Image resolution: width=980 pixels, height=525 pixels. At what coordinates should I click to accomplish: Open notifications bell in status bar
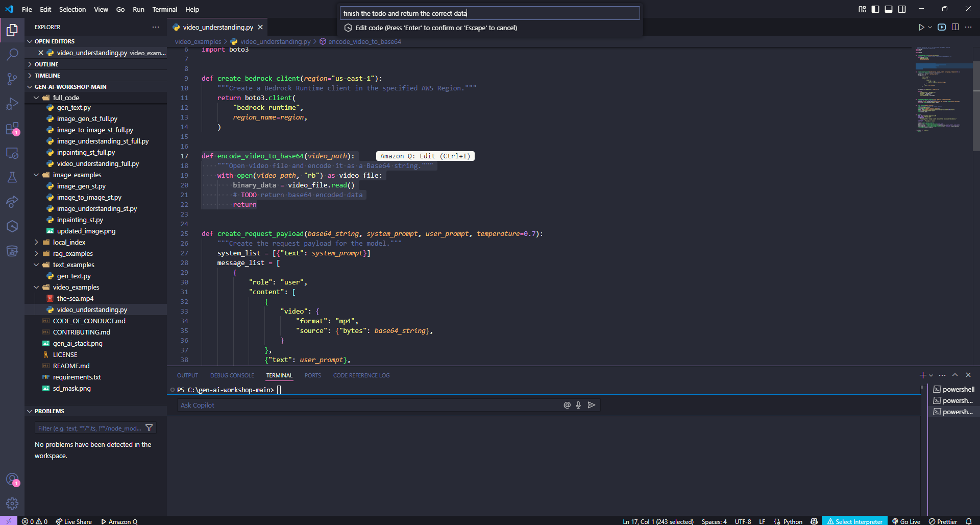(x=969, y=521)
